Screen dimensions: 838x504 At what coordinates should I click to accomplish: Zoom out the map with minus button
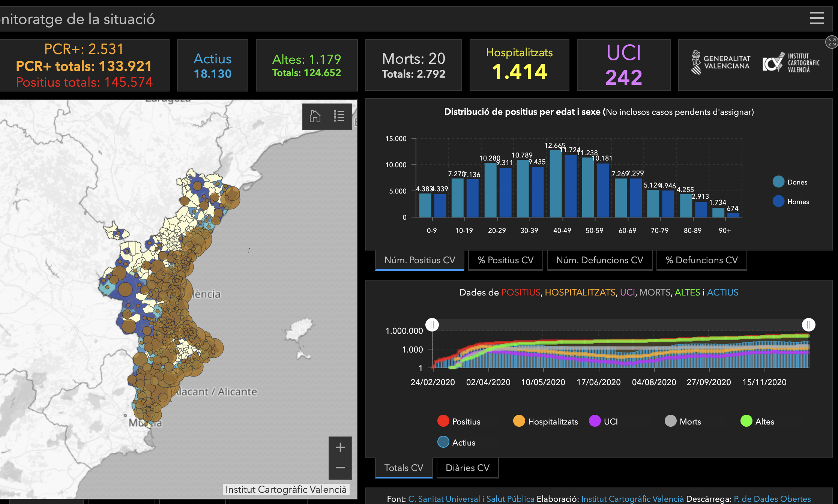[x=340, y=468]
